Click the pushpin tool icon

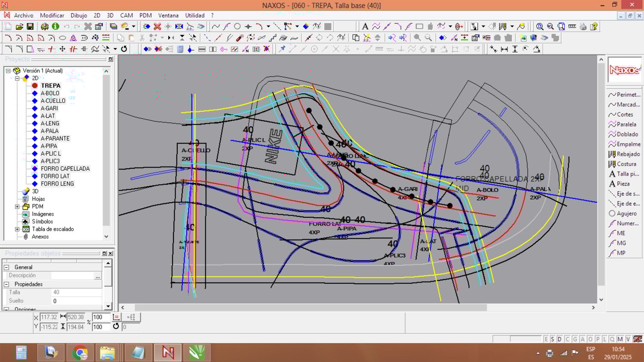point(282,49)
